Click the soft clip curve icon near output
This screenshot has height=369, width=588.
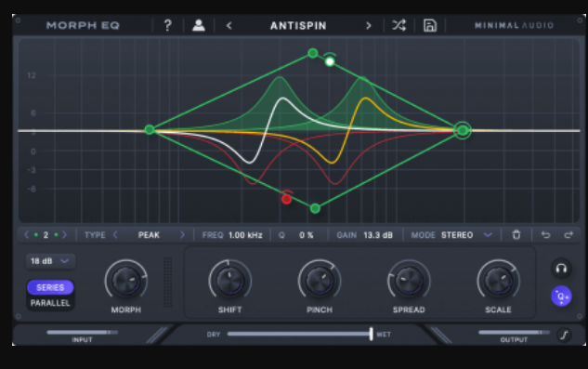click(x=565, y=335)
